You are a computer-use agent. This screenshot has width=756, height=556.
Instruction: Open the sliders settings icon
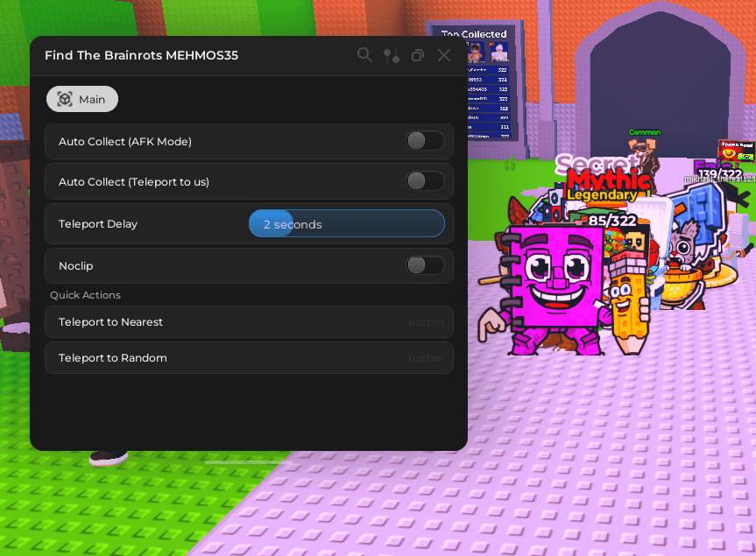[x=392, y=55]
